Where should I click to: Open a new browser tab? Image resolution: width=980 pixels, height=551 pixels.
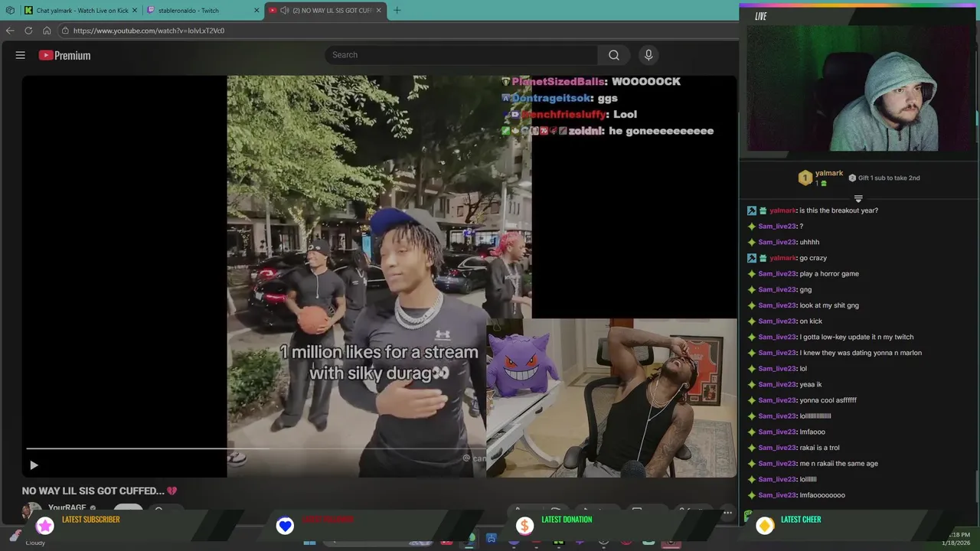[397, 11]
